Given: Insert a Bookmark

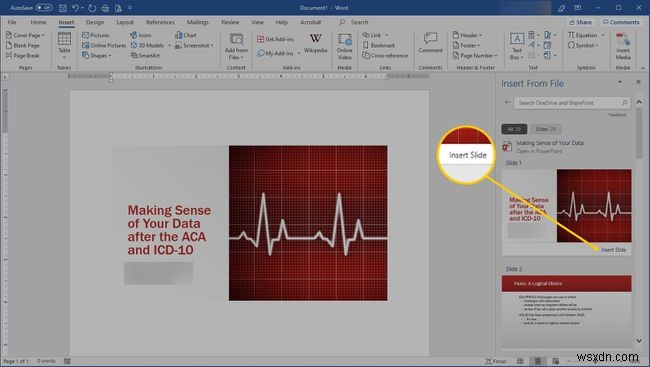Looking at the screenshot, I should [x=379, y=45].
